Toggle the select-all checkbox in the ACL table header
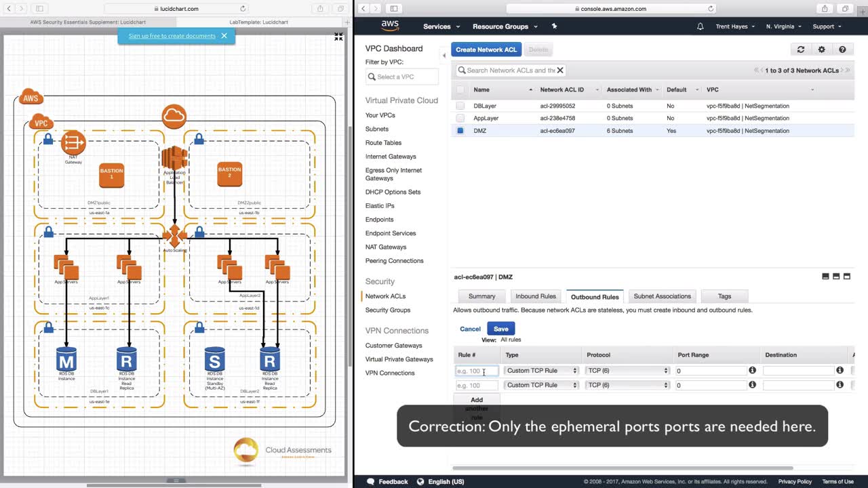This screenshot has height=488, width=868. pos(460,89)
